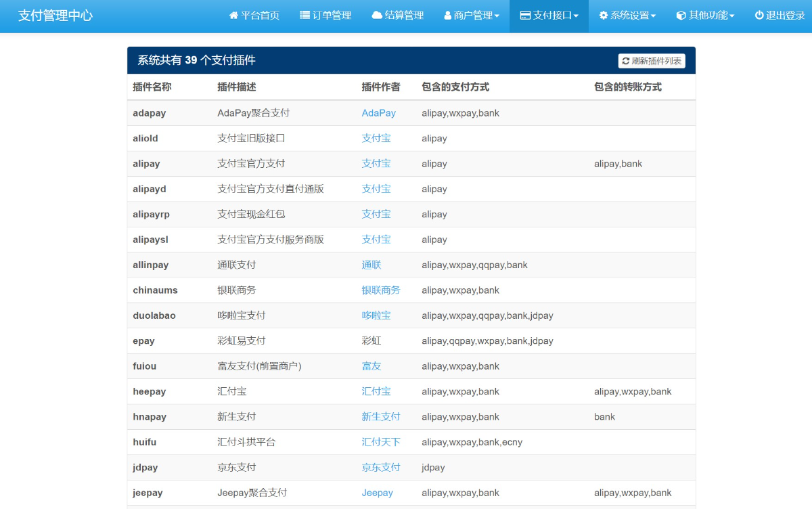Viewport: 812px width, 509px height.
Task: Open 支付宝 author link in aliold row
Action: [376, 138]
